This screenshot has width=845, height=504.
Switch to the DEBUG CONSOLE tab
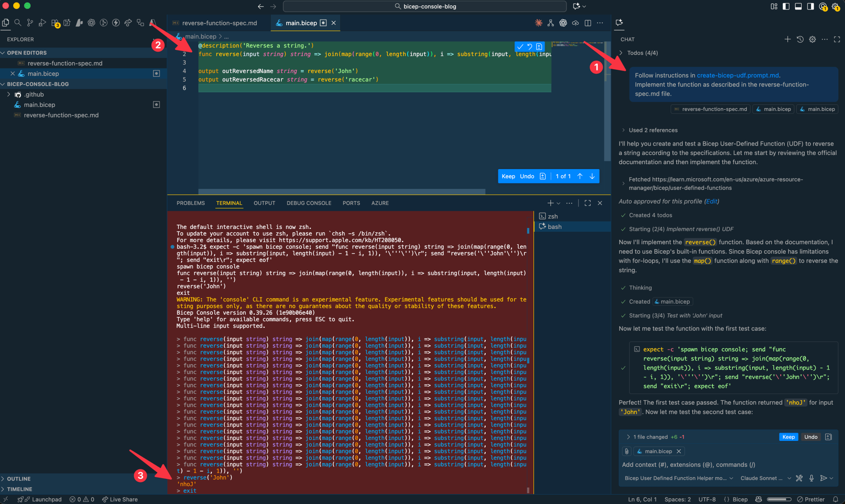(x=309, y=203)
